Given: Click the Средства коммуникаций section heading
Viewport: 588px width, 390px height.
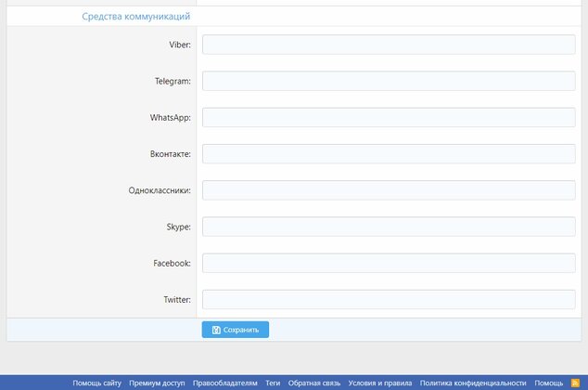Looking at the screenshot, I should [136, 16].
